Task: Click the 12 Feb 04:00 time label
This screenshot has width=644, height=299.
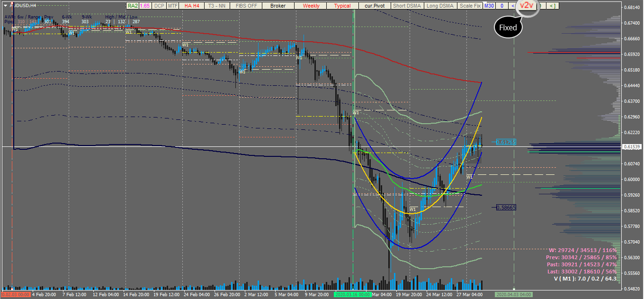Action: 105,294
